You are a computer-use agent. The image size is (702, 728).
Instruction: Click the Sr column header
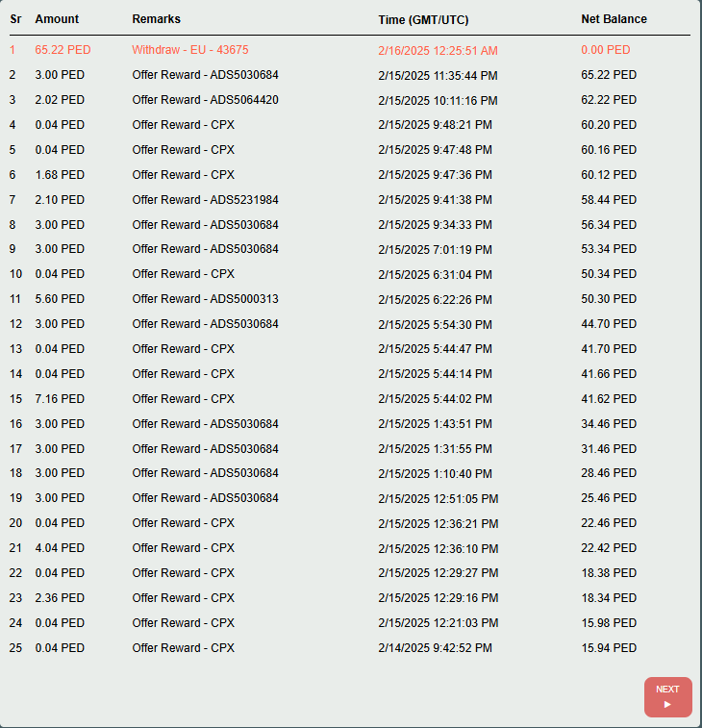tap(15, 19)
